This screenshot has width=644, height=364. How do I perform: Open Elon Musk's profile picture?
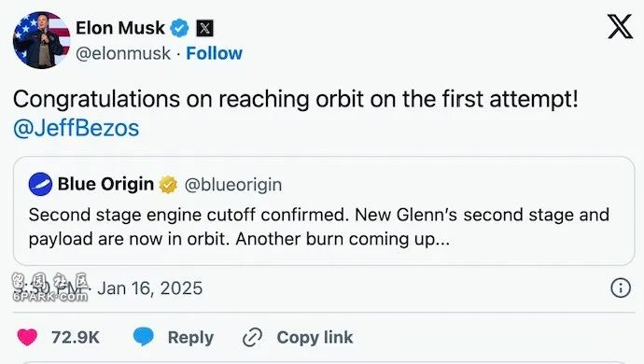(x=41, y=40)
